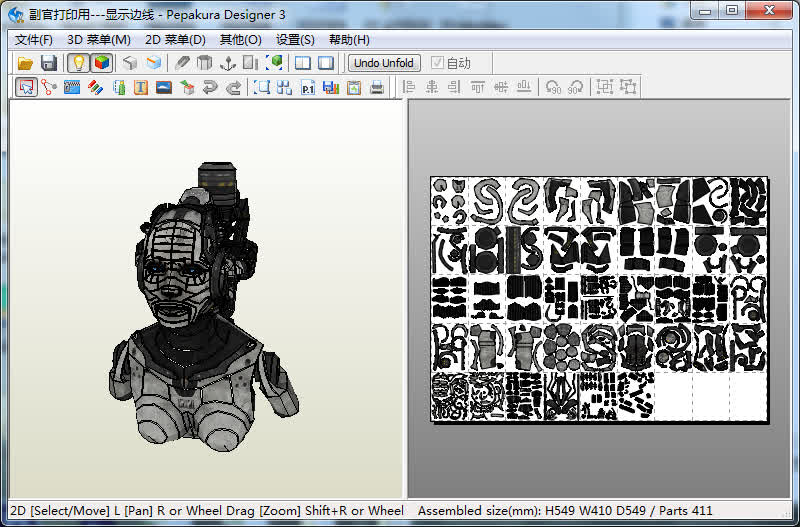Click the align left icon
The height and width of the screenshot is (527, 800).
coord(409,87)
